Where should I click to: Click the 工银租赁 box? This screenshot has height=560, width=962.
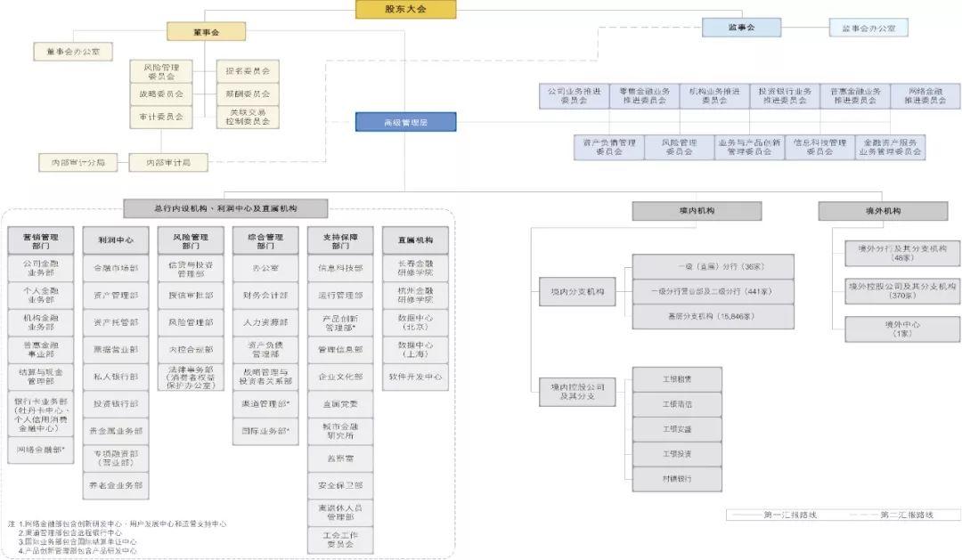(x=677, y=379)
